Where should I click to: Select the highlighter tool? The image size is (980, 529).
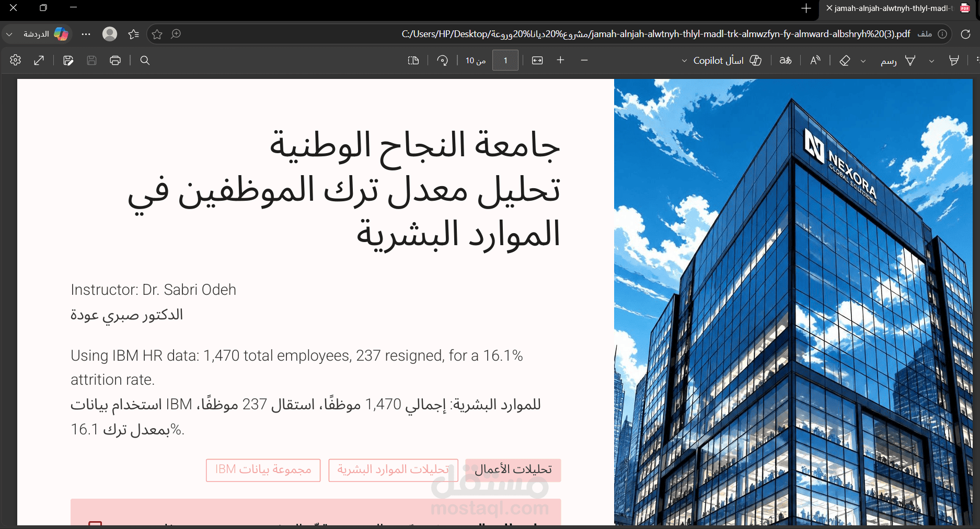click(x=954, y=60)
